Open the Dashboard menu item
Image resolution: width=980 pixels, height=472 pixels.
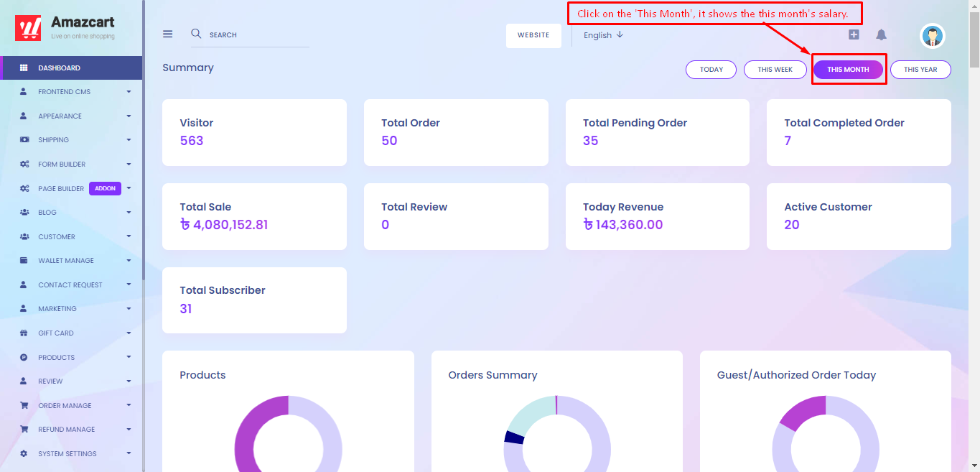(x=71, y=68)
